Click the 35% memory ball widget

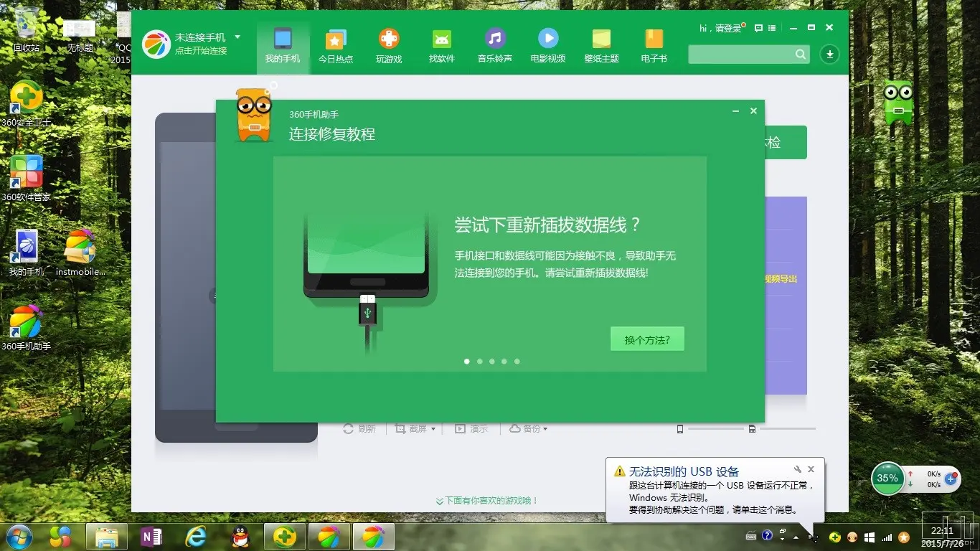click(x=887, y=478)
